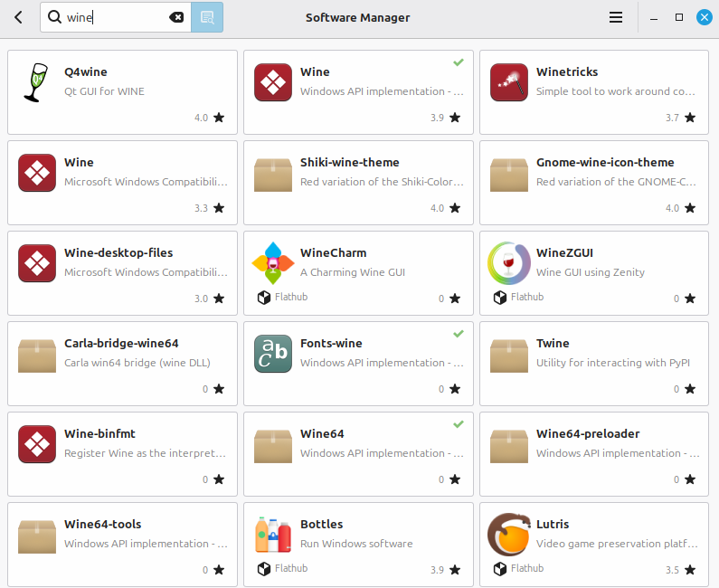Click the Flathub cube icon on Bottles

(x=264, y=569)
